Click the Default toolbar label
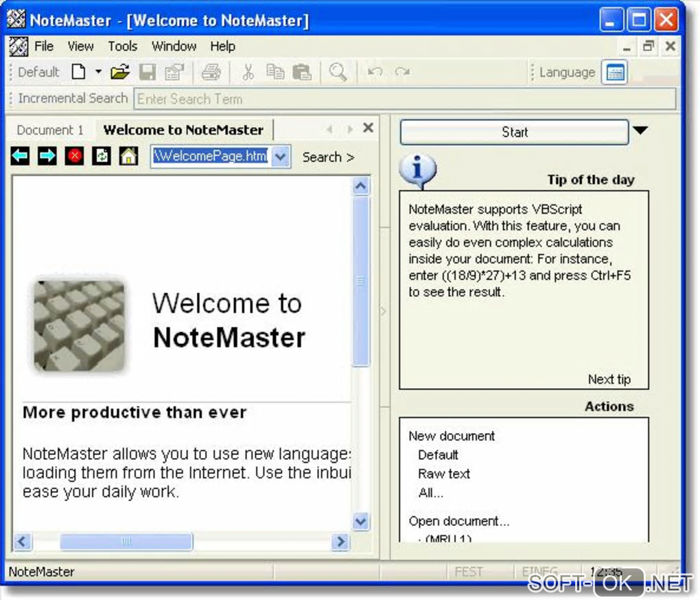 [38, 72]
